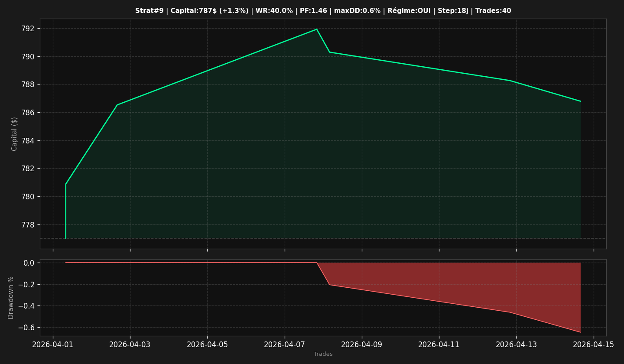Click the "Strat#9" text in the chart title
Viewport: 624px width, 364px height.
point(149,11)
